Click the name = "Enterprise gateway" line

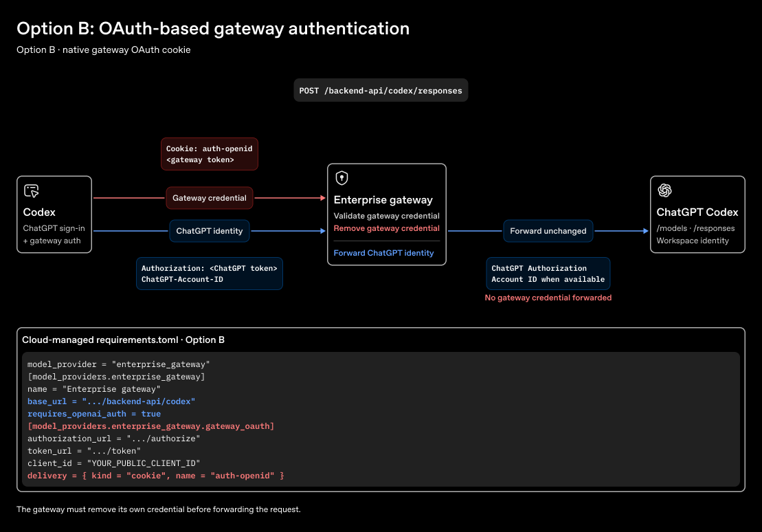[94, 389]
